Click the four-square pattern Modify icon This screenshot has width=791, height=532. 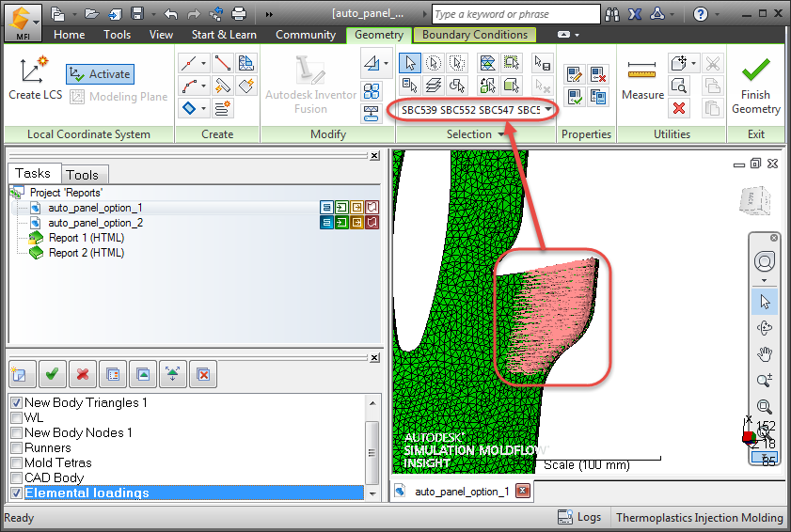(x=372, y=91)
